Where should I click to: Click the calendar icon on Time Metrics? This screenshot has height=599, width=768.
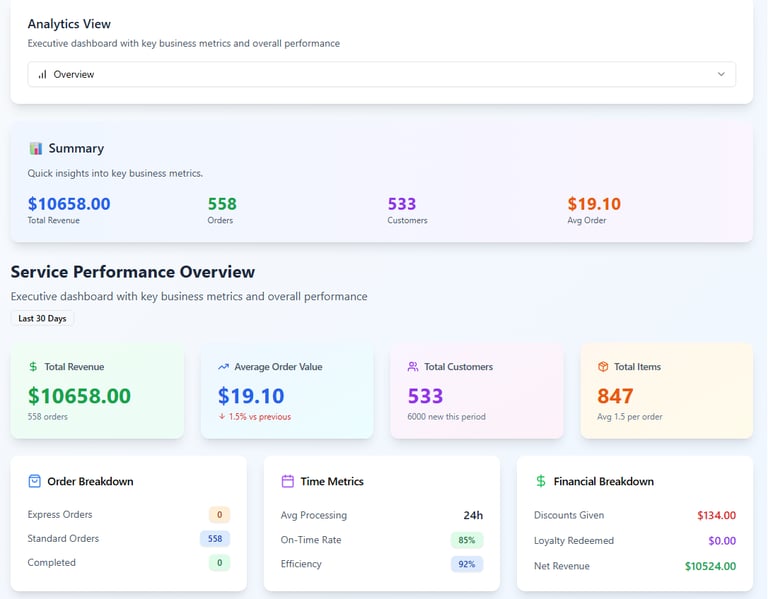(x=288, y=481)
